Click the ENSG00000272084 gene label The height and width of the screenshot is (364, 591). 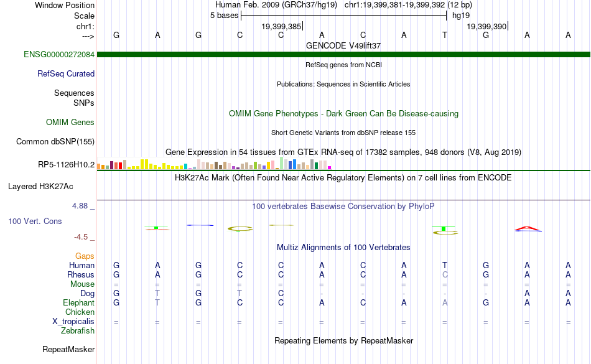click(x=59, y=54)
